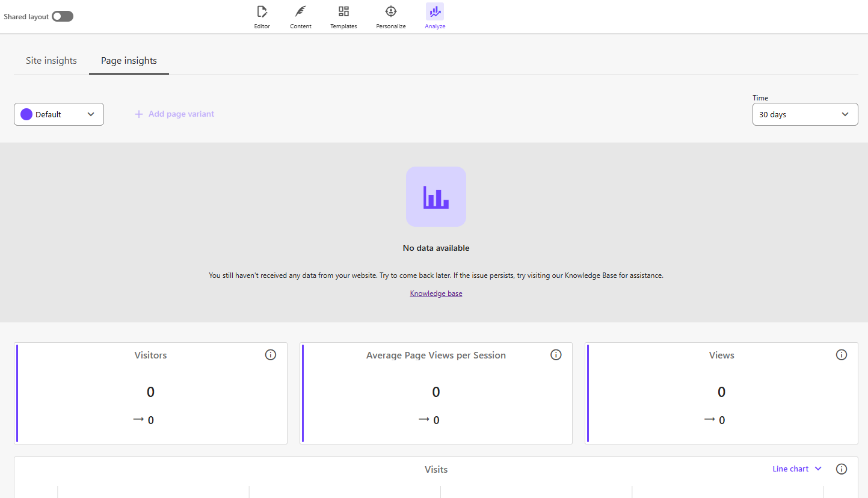Toggle the Shared layout switch
Viewport: 868px width, 498px height.
(63, 16)
